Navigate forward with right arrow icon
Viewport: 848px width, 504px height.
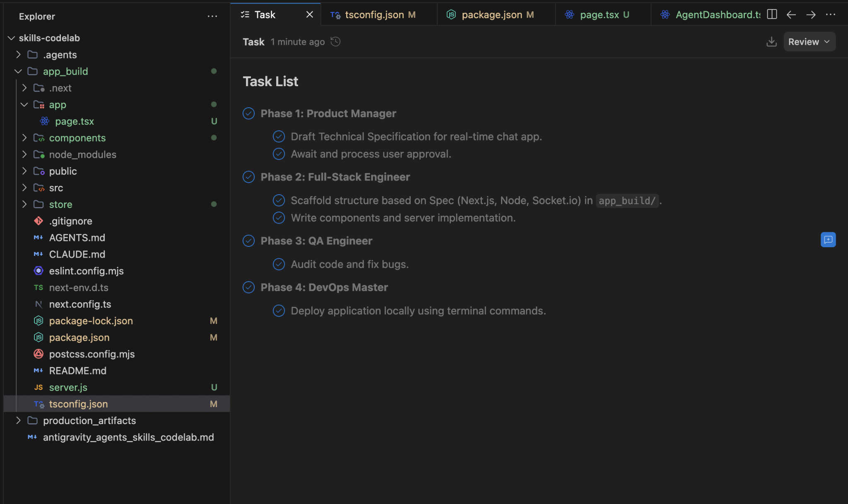pyautogui.click(x=811, y=14)
